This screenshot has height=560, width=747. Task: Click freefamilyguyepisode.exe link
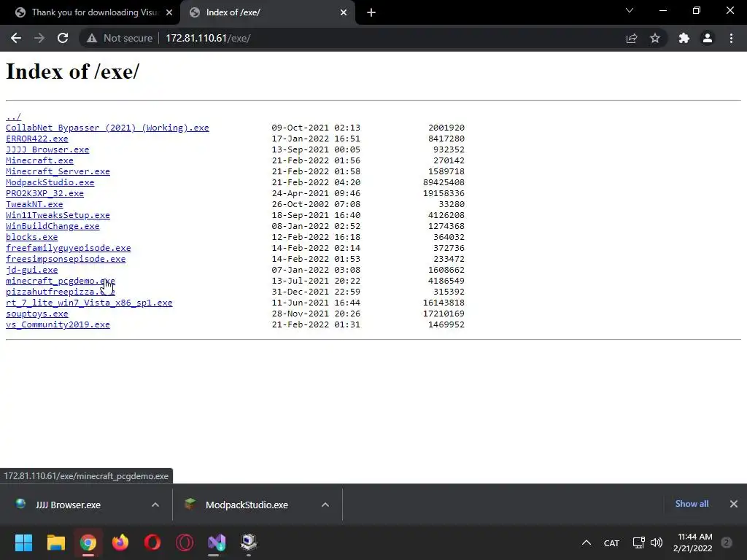point(68,248)
